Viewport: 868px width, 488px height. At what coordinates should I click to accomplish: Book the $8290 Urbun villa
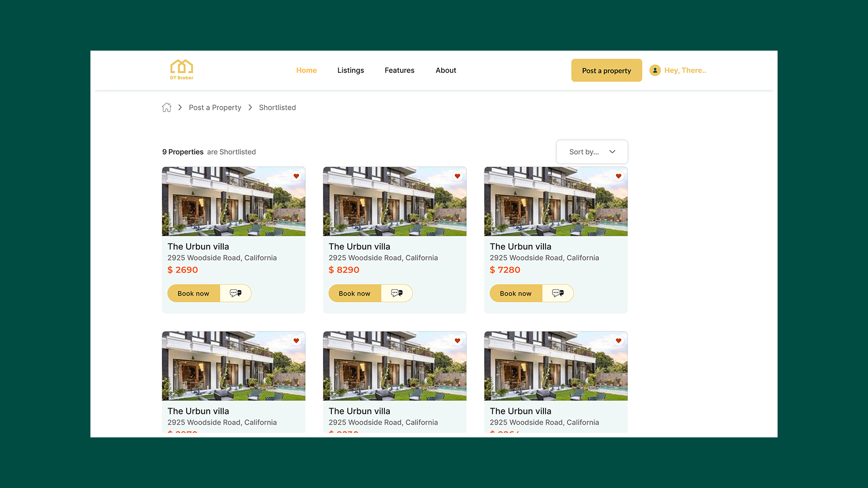pos(354,293)
